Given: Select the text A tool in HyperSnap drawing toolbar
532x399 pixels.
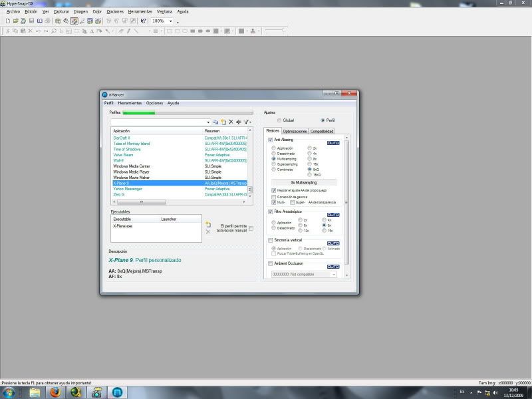Looking at the screenshot, I should pyautogui.click(x=92, y=31).
